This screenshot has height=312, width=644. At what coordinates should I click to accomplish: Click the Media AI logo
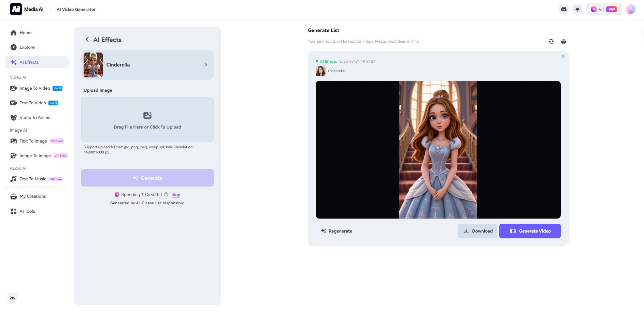click(27, 9)
